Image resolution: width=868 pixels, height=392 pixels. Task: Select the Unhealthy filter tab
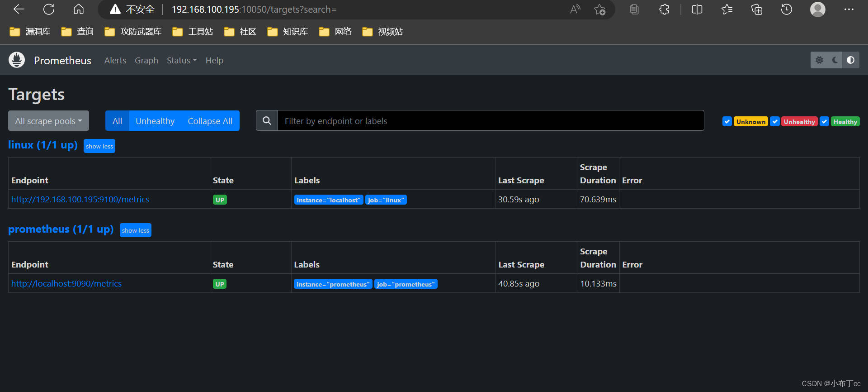tap(155, 120)
